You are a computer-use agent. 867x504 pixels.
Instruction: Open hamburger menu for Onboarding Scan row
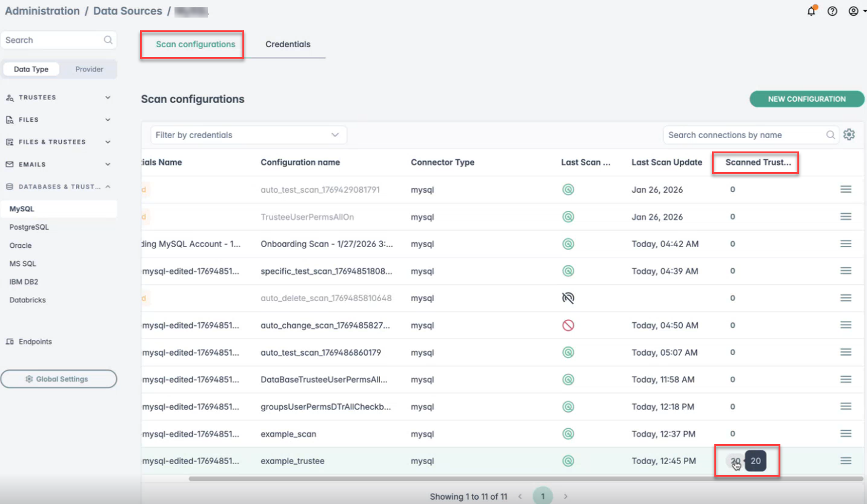point(846,244)
